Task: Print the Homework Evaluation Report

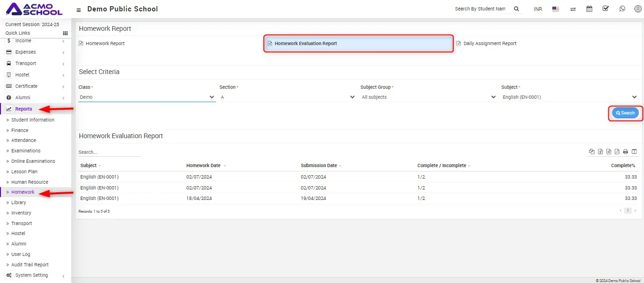Action: [625, 152]
